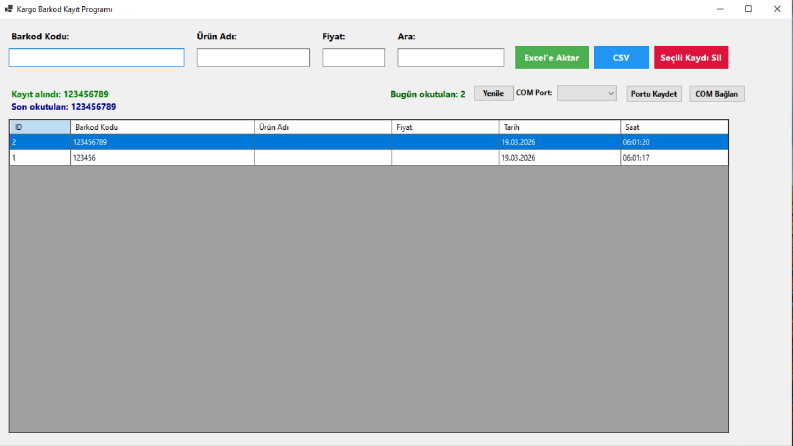
Task: Select the Fiyat input field
Action: pos(354,58)
